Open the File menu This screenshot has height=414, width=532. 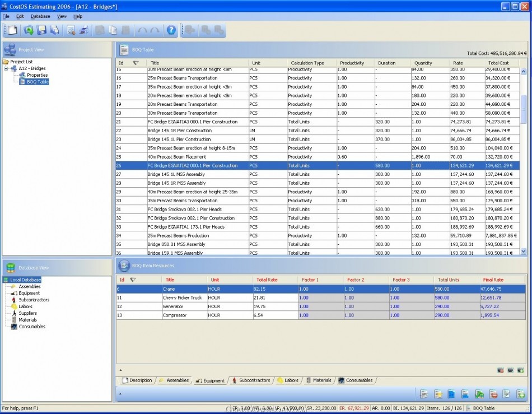click(x=6, y=16)
